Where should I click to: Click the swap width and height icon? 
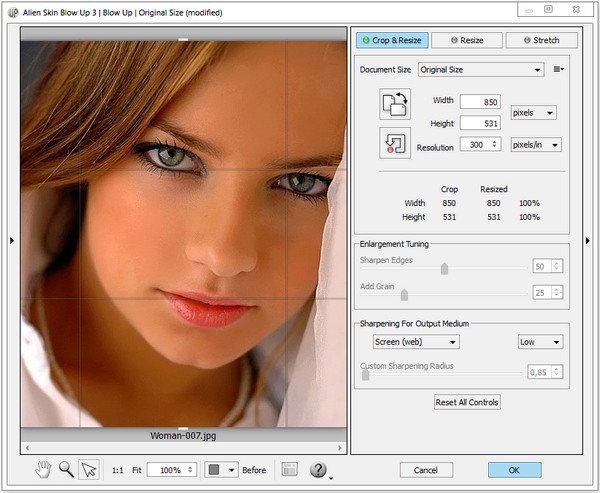395,104
